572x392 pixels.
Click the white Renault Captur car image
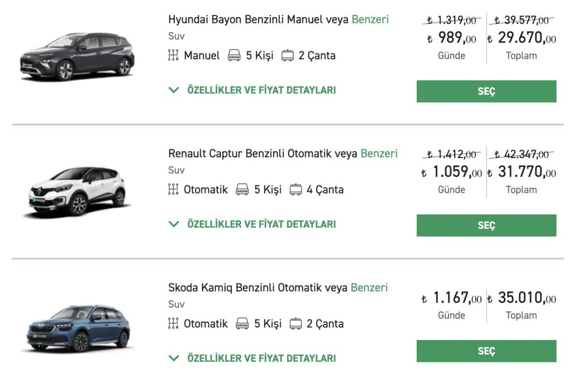[77, 191]
